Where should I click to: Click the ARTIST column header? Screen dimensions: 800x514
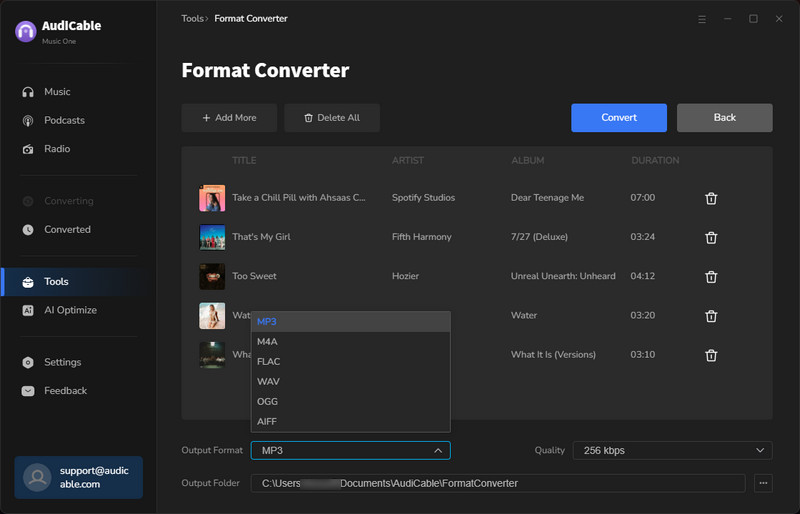coord(408,160)
